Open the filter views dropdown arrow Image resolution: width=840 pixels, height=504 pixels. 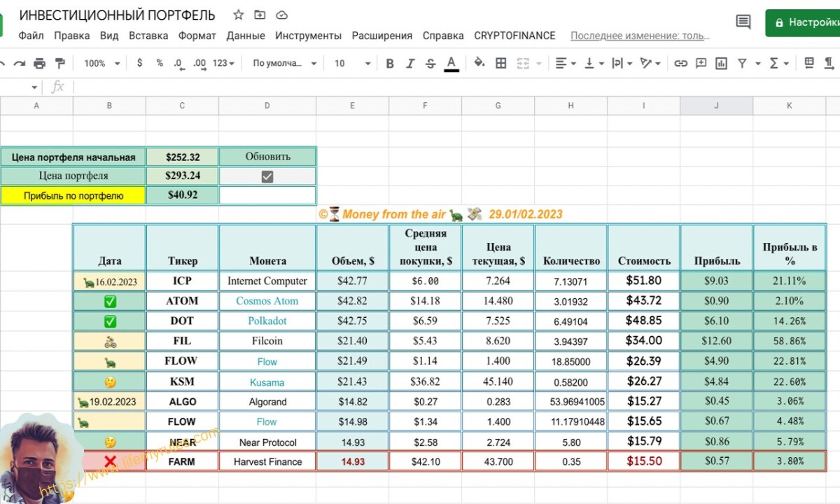click(x=757, y=64)
